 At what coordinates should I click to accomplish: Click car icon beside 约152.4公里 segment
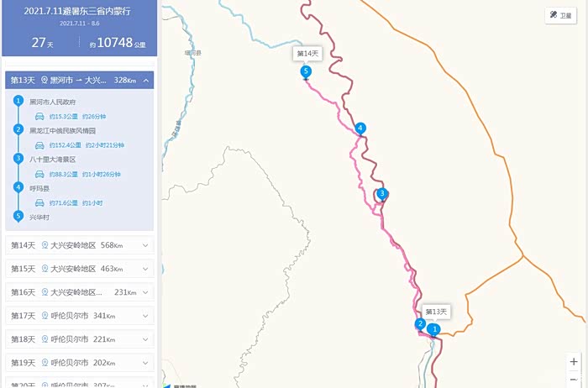(39, 145)
